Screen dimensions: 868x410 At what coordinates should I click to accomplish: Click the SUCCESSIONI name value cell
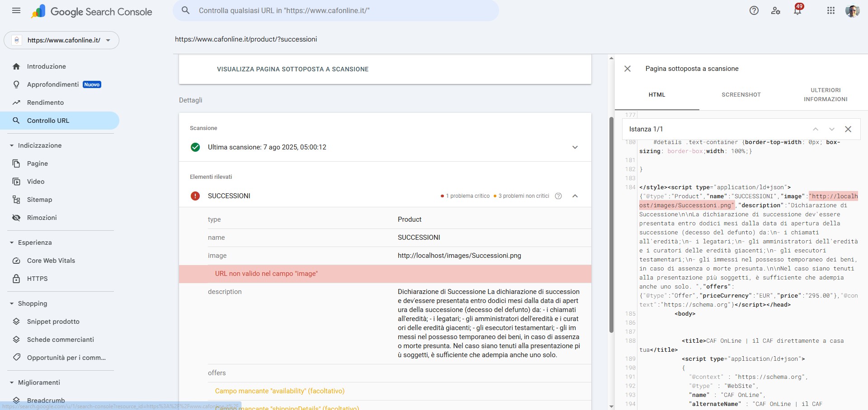point(419,238)
